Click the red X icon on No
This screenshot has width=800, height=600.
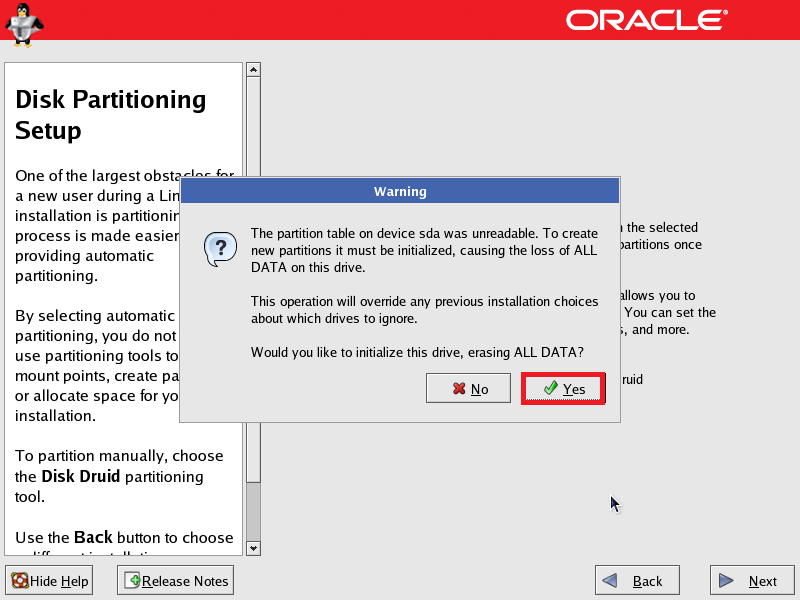coord(459,389)
